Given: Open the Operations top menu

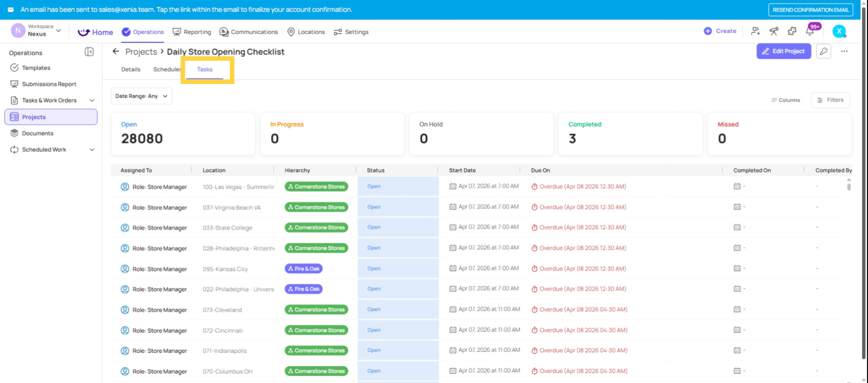Looking at the screenshot, I should tap(143, 32).
